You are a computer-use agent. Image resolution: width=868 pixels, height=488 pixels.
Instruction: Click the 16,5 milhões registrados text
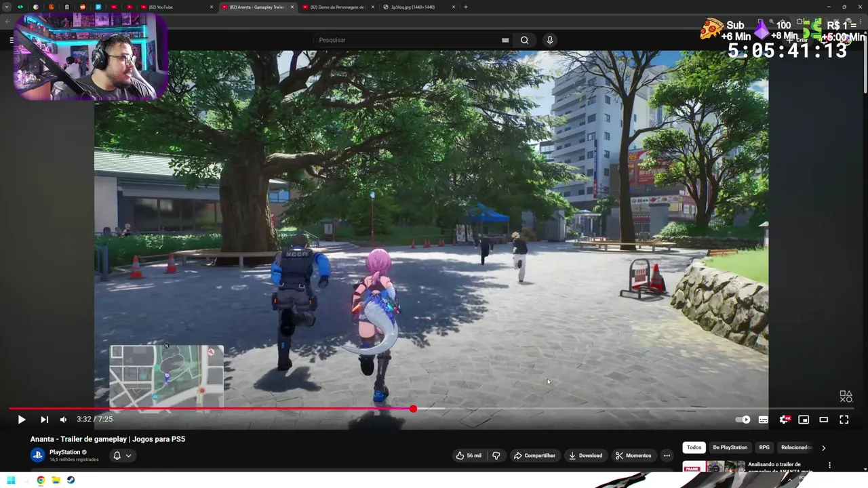pyautogui.click(x=74, y=460)
